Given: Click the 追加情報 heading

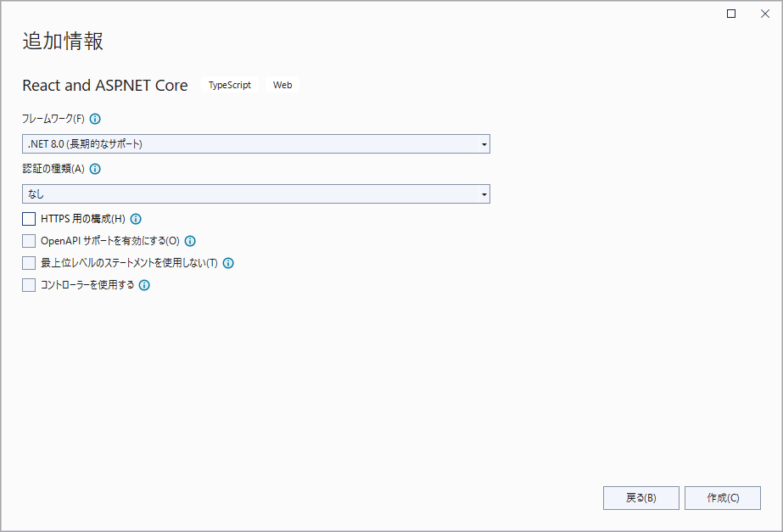Looking at the screenshot, I should 63,41.
